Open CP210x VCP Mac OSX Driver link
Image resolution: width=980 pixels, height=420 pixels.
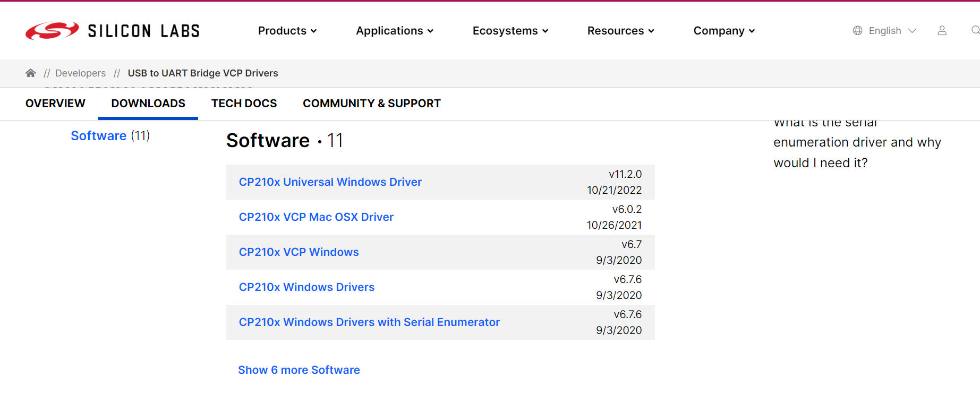[x=316, y=217]
